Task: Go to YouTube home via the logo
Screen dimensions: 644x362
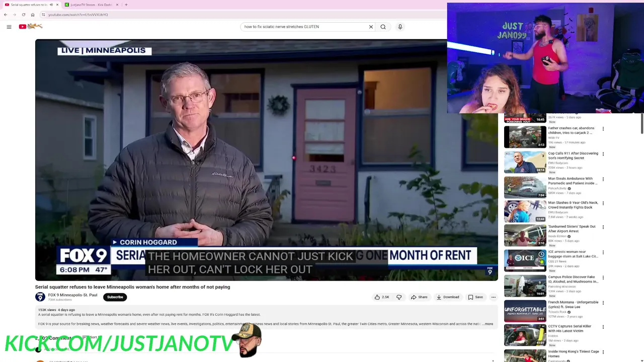Action: (31, 27)
